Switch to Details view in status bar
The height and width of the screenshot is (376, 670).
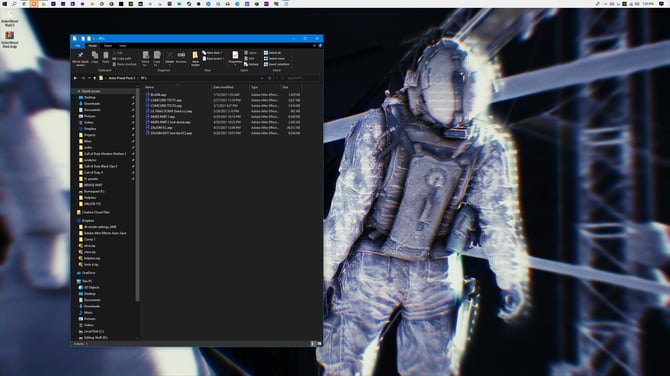[x=312, y=344]
